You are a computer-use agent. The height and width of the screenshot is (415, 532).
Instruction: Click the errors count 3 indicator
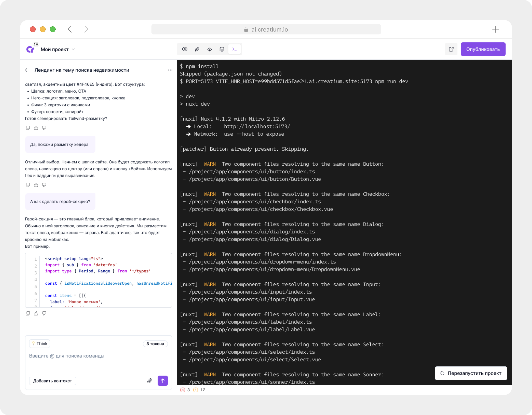pos(185,390)
